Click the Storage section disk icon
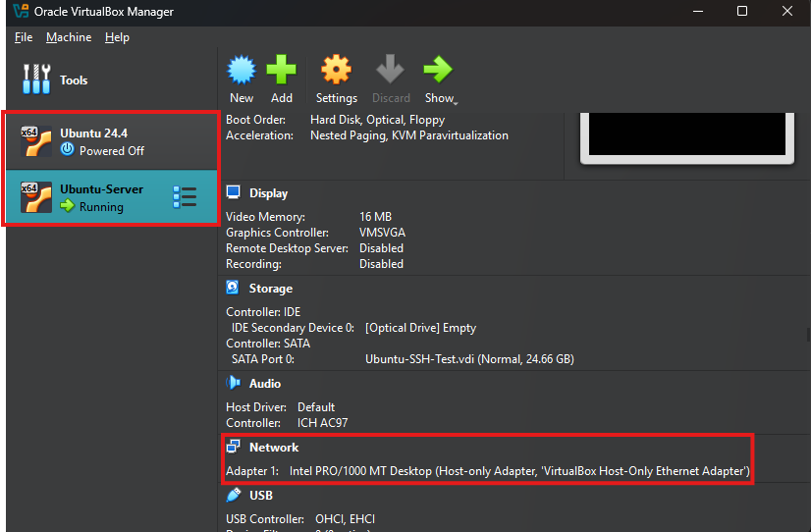Screen dimensions: 811x532 click(233, 289)
